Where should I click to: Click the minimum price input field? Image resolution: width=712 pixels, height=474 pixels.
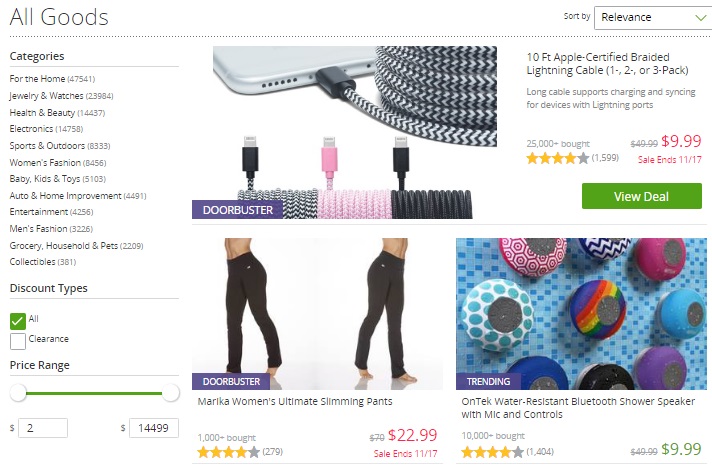(43, 428)
